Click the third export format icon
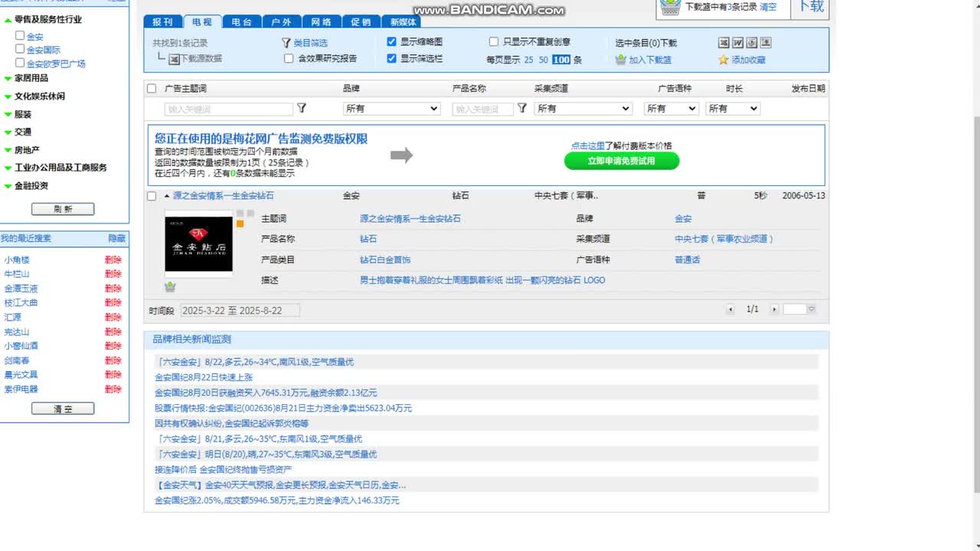 751,43
